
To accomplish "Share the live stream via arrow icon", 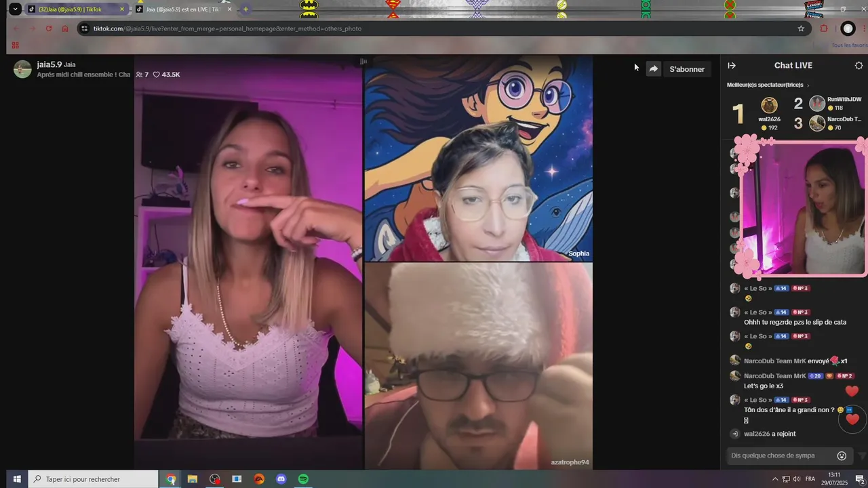I will [653, 69].
